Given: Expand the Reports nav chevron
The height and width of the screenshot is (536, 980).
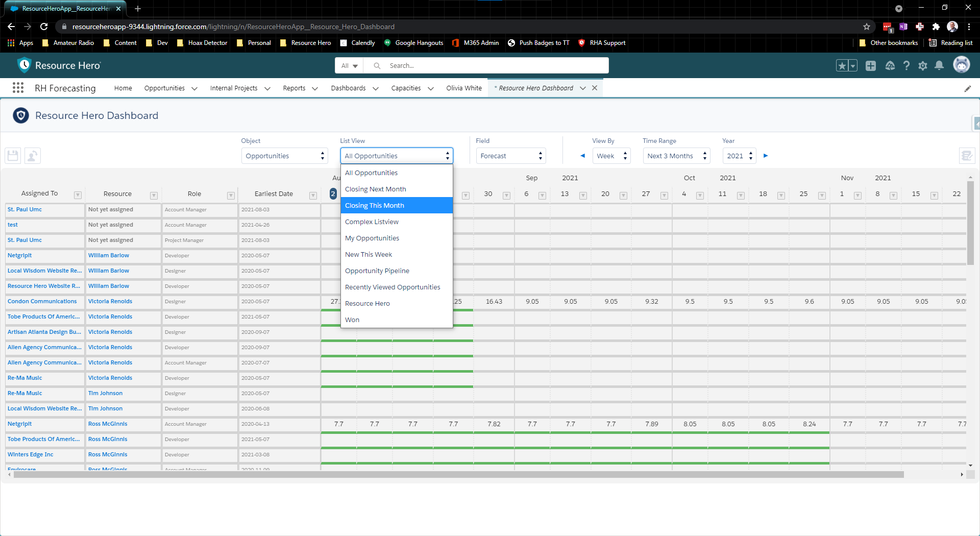Looking at the screenshot, I should 315,88.
